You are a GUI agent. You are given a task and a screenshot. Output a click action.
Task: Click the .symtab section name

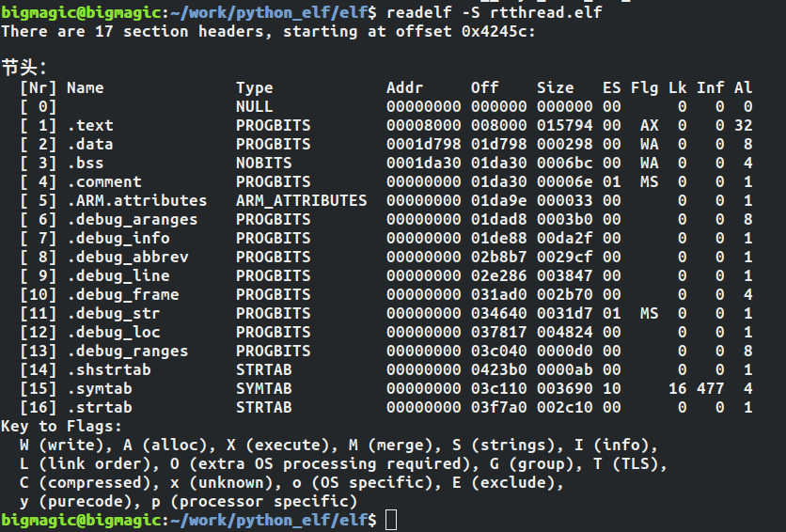[100, 389]
